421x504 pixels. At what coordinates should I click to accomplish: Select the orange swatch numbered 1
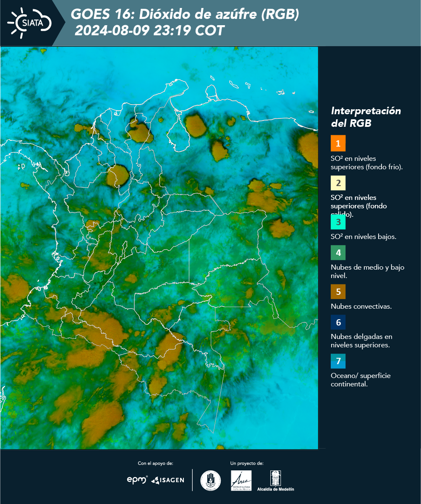pos(338,143)
